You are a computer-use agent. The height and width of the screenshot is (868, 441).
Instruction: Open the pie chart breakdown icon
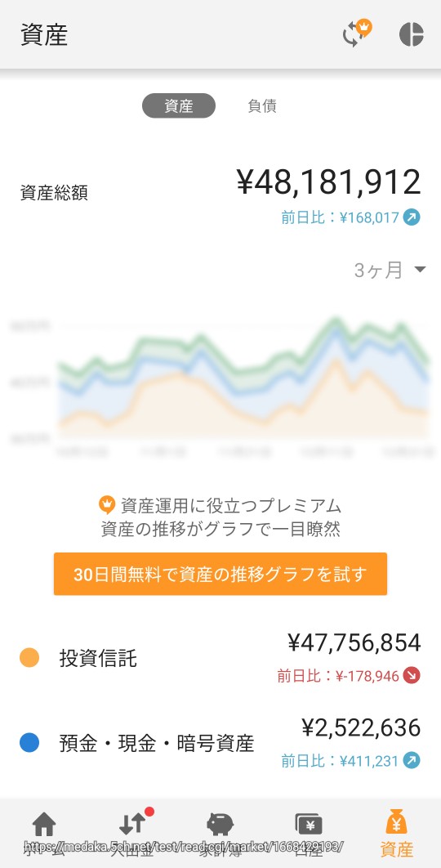click(x=411, y=34)
